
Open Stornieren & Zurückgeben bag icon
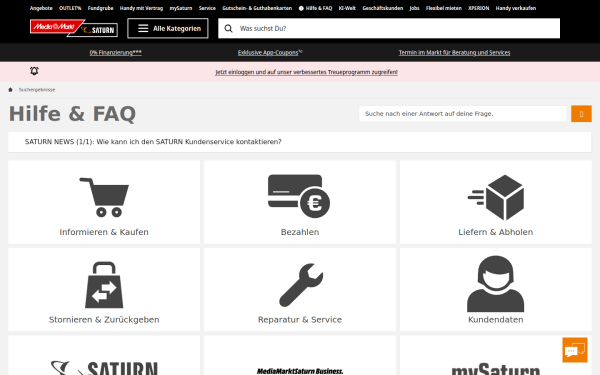pyautogui.click(x=104, y=285)
